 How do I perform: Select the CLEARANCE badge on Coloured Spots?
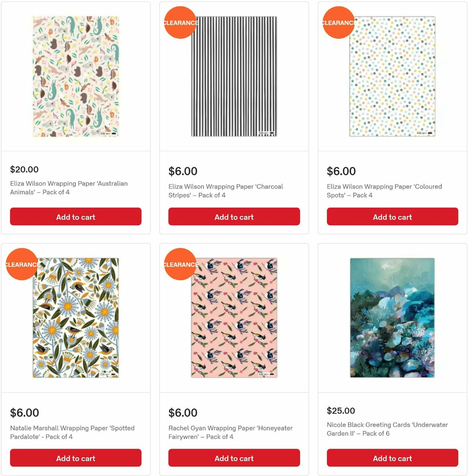click(x=339, y=23)
